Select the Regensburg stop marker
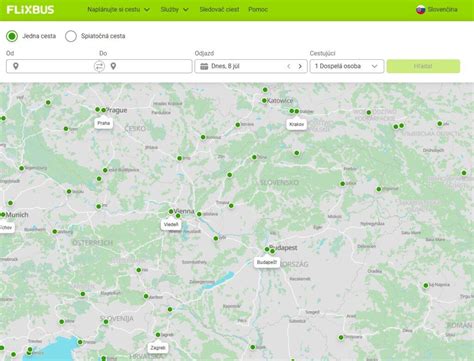The image size is (474, 361). coord(22,168)
